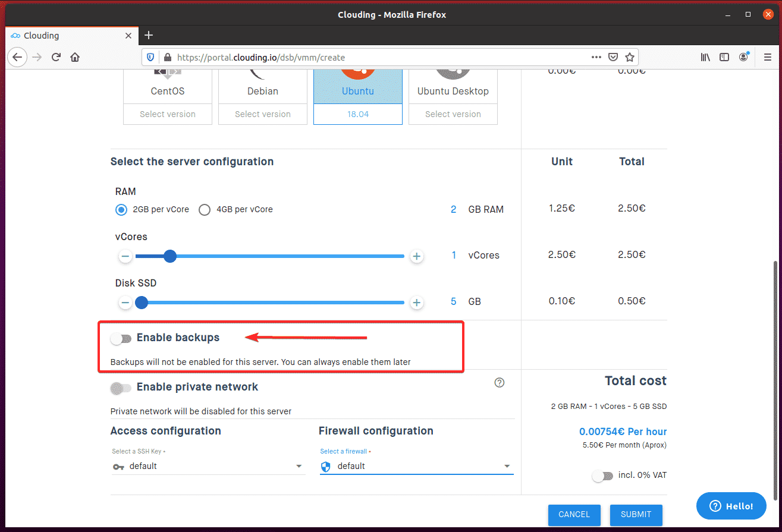Click the SUBMIT button
Viewport: 782px width, 532px height.
click(x=636, y=515)
